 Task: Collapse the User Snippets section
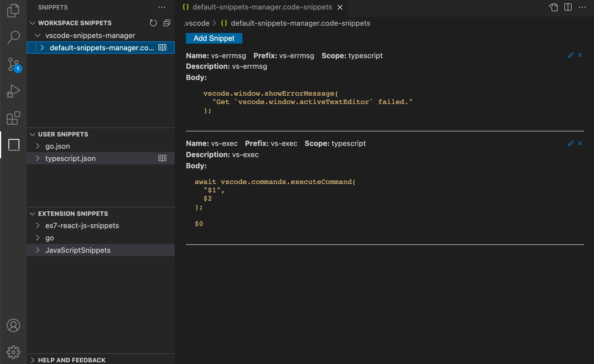pos(32,134)
